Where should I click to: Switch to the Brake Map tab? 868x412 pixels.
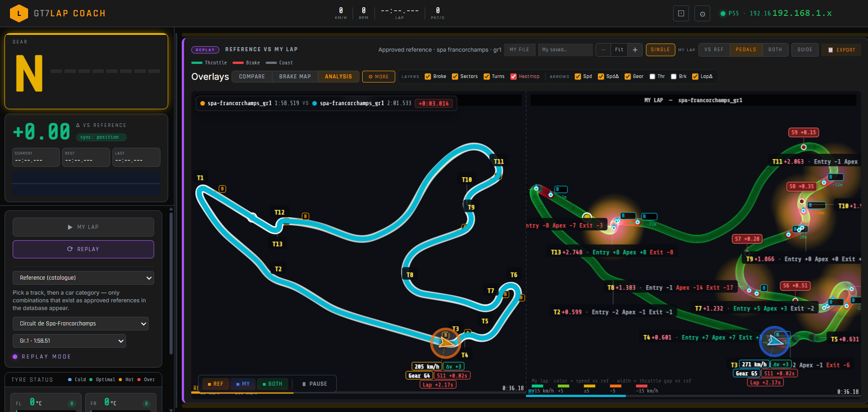295,77
